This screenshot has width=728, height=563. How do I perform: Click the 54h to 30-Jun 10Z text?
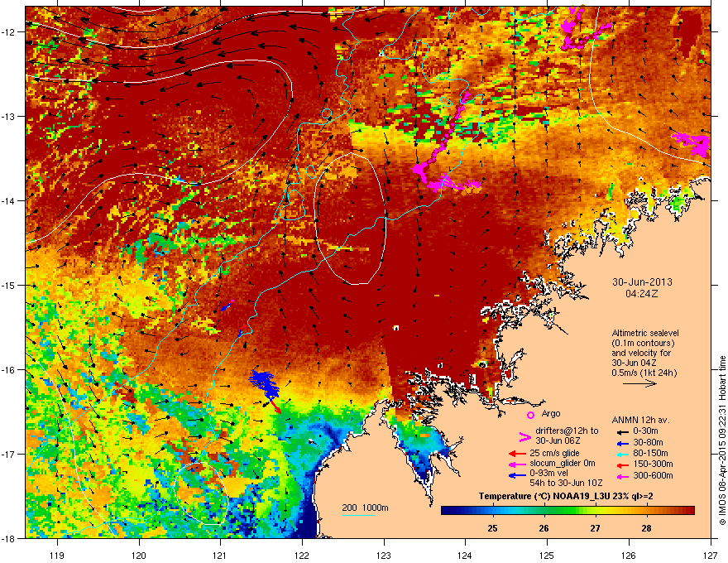566,483
